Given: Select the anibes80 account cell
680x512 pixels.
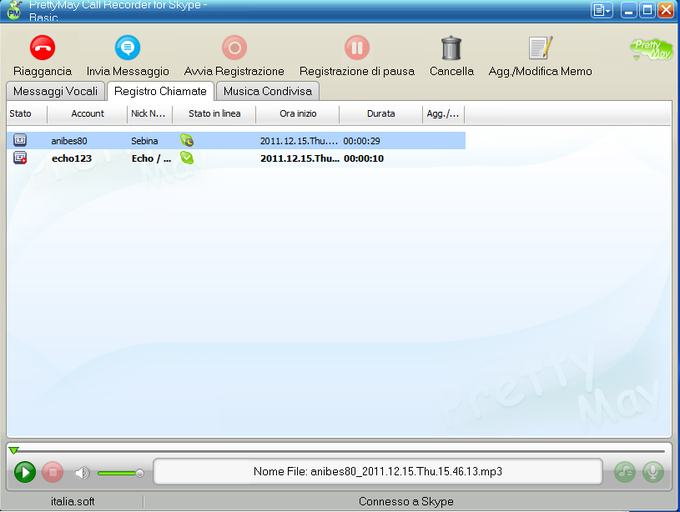Looking at the screenshot, I should pos(69,141).
